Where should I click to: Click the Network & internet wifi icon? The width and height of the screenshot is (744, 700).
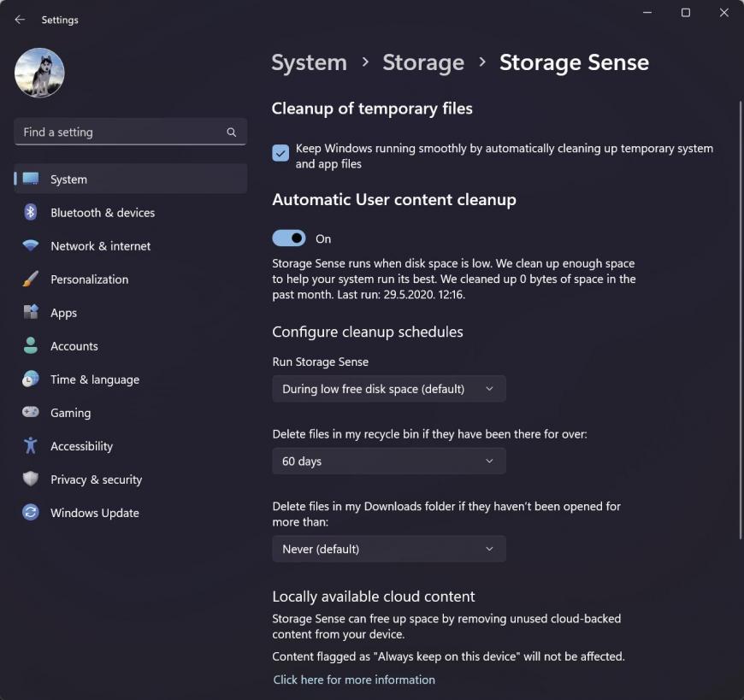tap(31, 245)
